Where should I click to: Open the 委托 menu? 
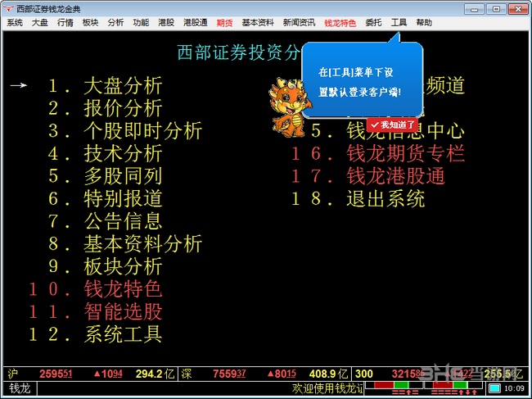tap(373, 23)
